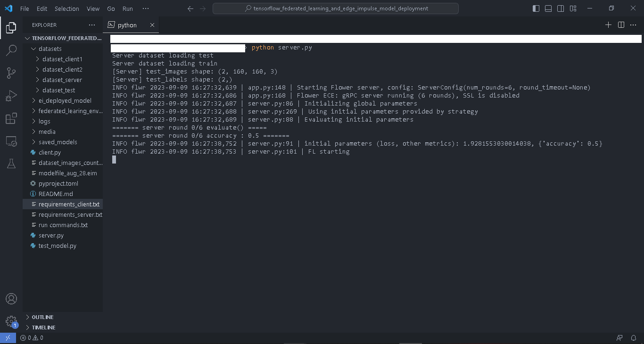
Task: Open README.md file
Action: (63, 194)
